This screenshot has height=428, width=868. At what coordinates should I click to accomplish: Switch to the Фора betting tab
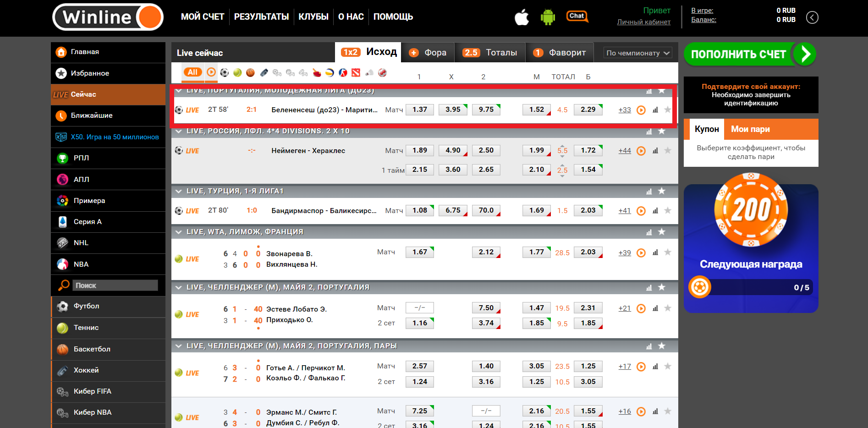428,53
